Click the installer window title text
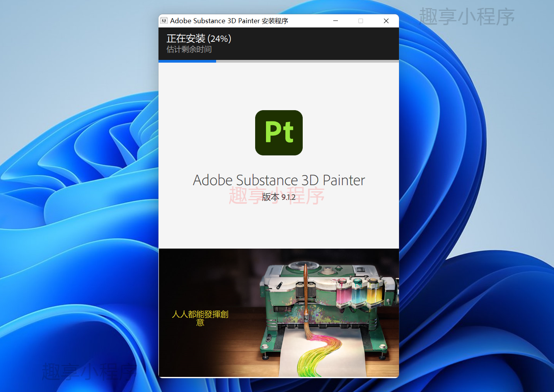The image size is (554, 392). [x=229, y=21]
